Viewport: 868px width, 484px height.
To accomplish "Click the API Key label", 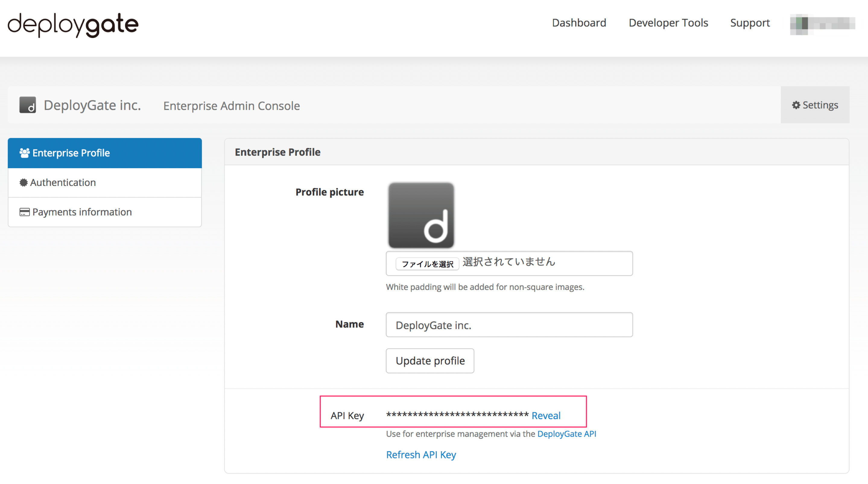I will (347, 416).
